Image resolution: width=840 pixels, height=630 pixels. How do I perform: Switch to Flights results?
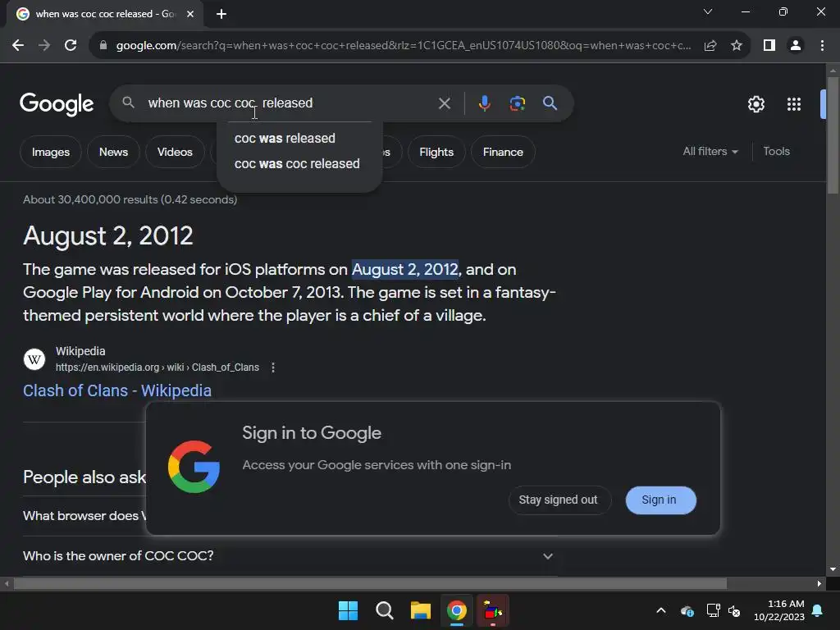pos(436,152)
